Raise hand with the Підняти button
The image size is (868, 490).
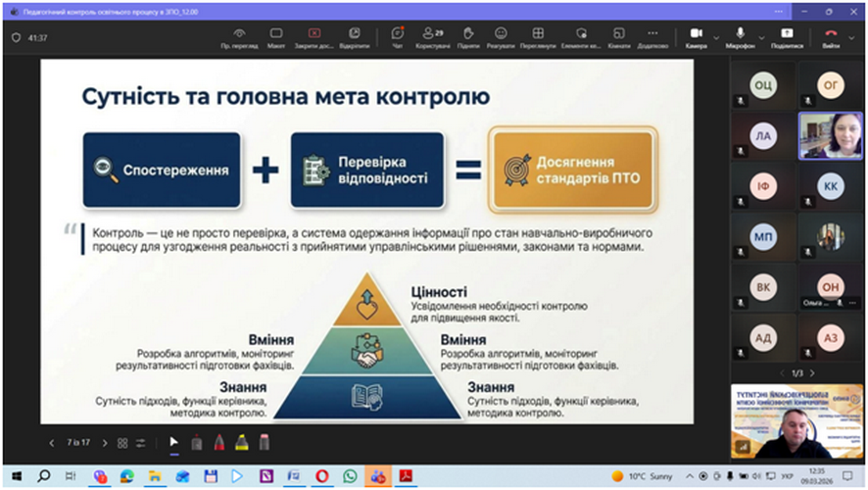(x=467, y=37)
